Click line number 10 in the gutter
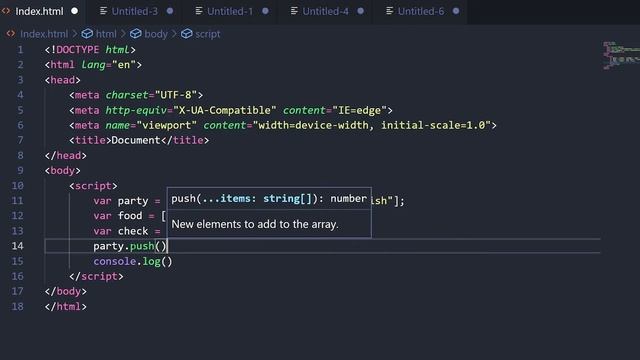This screenshot has height=360, width=640. (x=18, y=186)
